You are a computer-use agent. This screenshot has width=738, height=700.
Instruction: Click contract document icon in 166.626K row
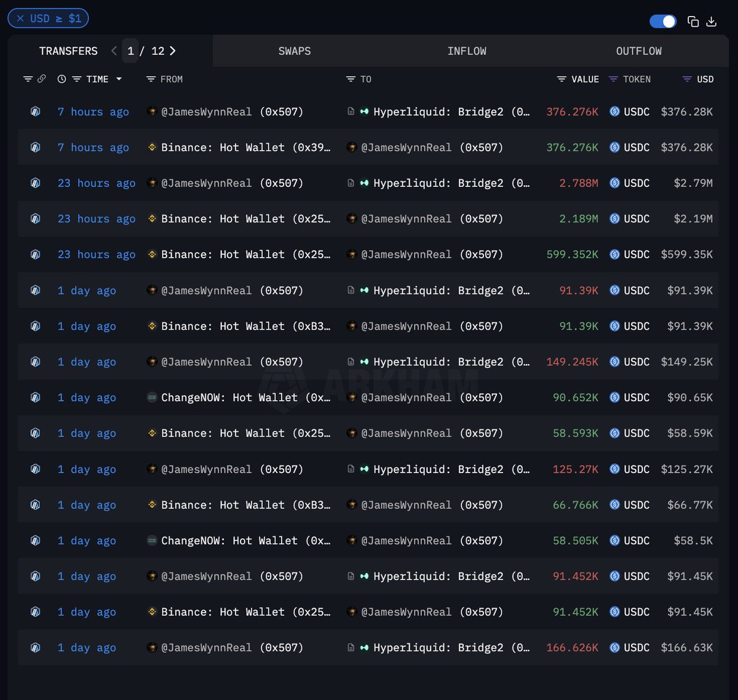[x=351, y=648]
